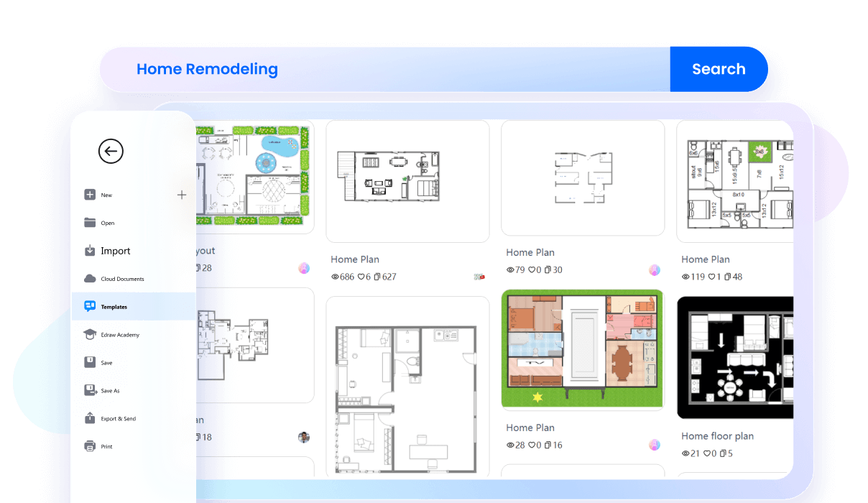Like the Home floor plan template
This screenshot has height=503, width=868.
(x=707, y=453)
